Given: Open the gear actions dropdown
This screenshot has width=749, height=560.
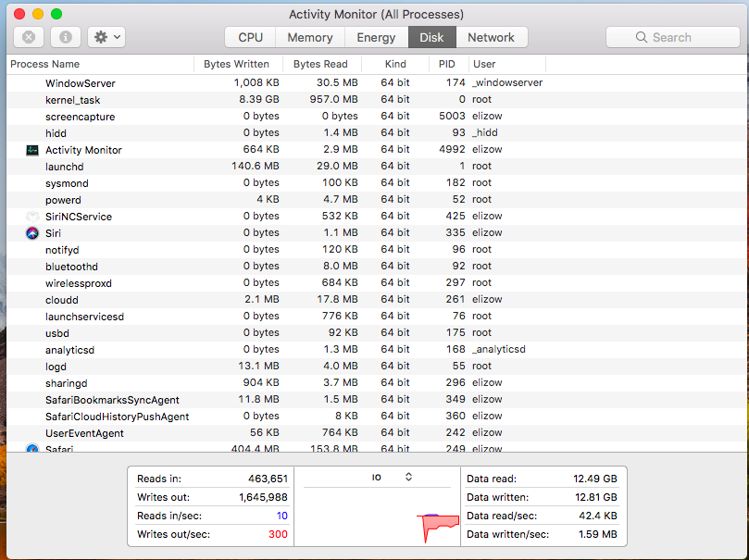Looking at the screenshot, I should click(x=106, y=37).
